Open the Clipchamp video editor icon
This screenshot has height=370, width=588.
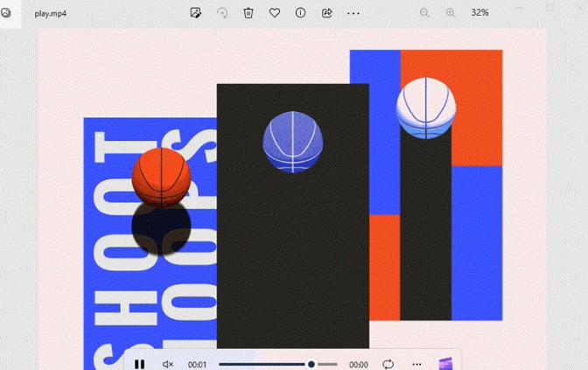(445, 364)
